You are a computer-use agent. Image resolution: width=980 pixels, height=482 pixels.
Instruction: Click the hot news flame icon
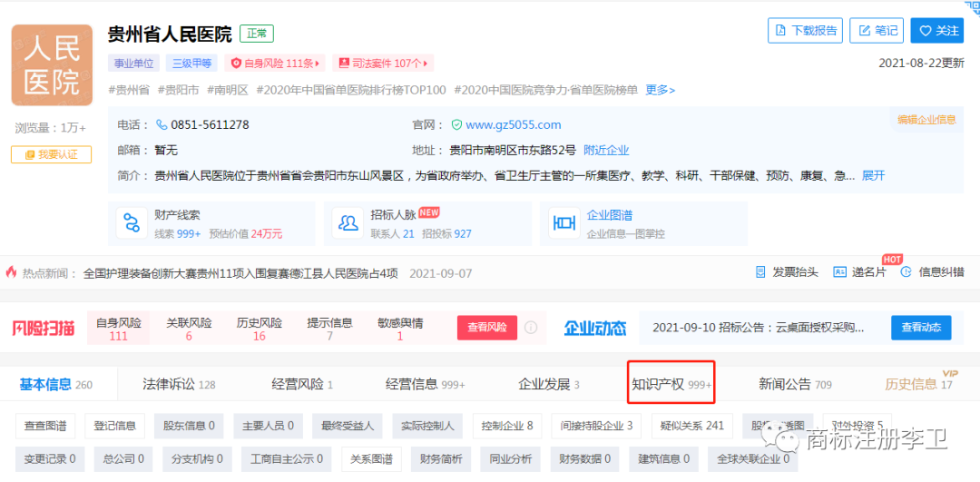pos(11,272)
